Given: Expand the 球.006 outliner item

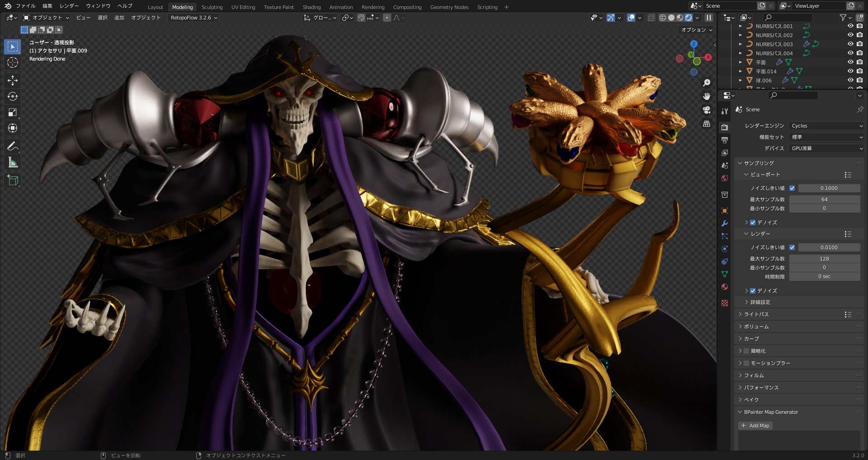Looking at the screenshot, I should [x=740, y=80].
